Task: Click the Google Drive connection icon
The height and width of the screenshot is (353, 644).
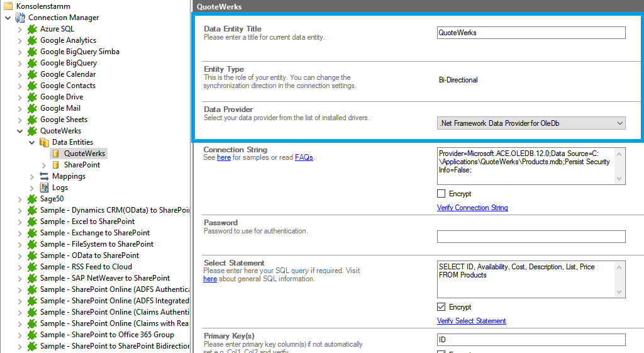Action: pos(32,97)
